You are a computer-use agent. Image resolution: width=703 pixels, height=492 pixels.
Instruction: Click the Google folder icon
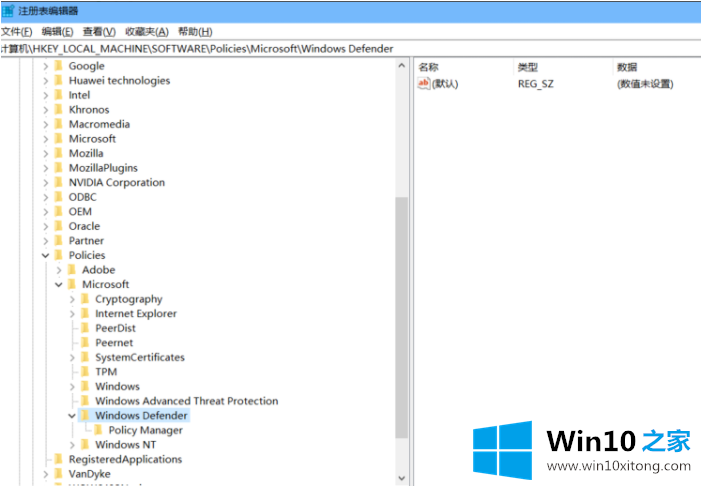(58, 66)
